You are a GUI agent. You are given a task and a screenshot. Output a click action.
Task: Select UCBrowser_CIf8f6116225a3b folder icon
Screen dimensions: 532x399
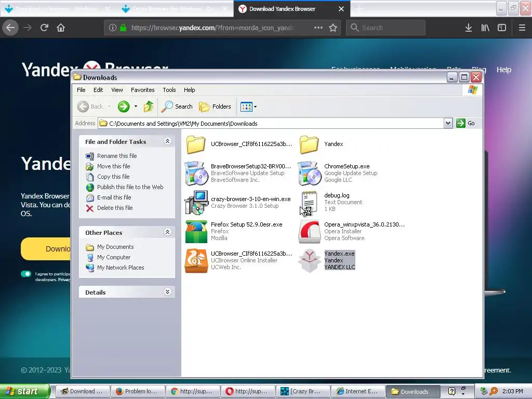[196, 144]
